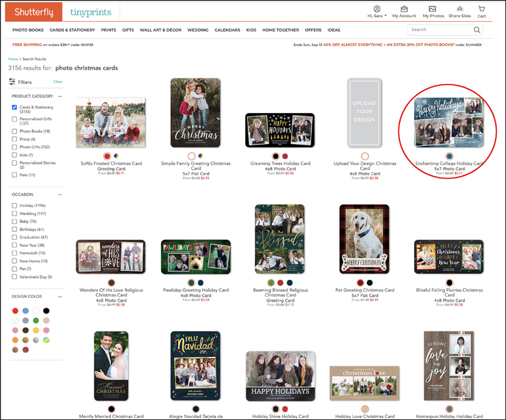Click the Filters slider icon
The width and height of the screenshot is (506, 420).
click(12, 82)
